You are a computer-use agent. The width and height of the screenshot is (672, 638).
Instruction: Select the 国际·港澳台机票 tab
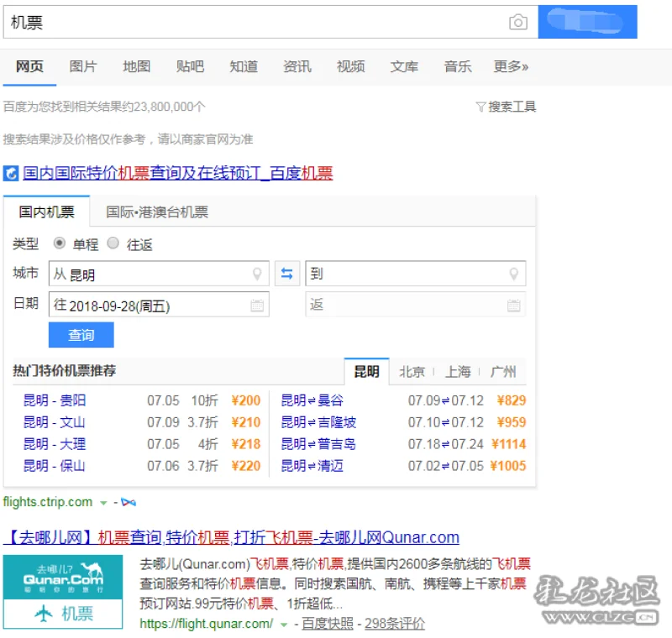pos(157,212)
